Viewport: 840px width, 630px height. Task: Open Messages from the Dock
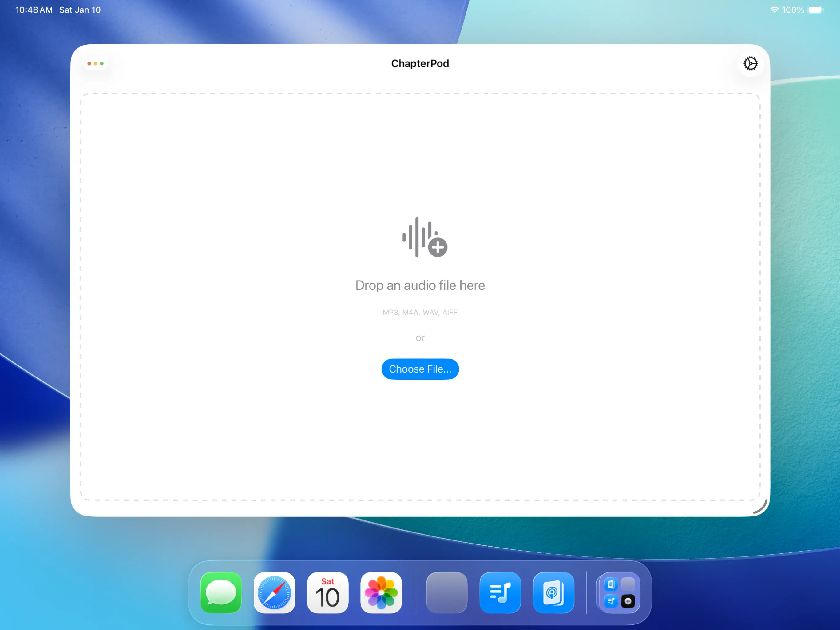tap(221, 593)
